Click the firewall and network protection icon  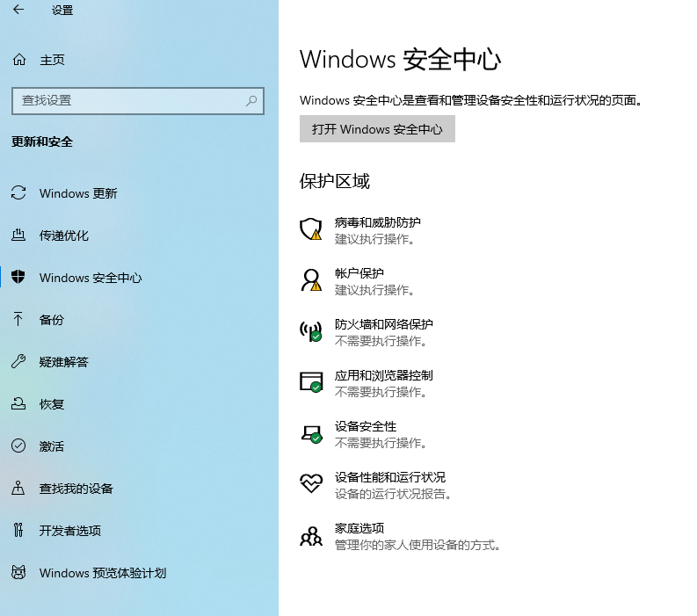311,331
